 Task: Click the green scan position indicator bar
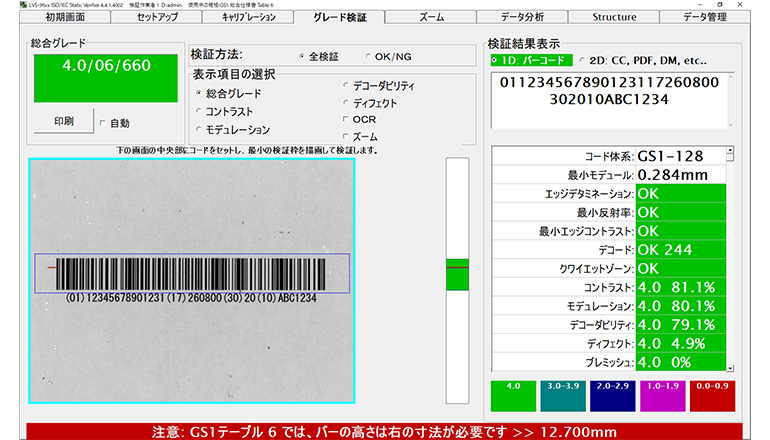457,274
